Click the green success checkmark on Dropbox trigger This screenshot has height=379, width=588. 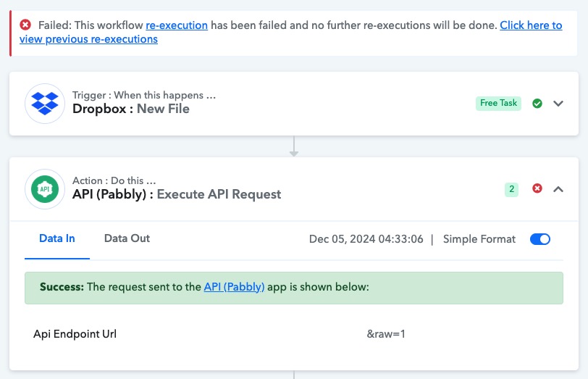tap(537, 103)
